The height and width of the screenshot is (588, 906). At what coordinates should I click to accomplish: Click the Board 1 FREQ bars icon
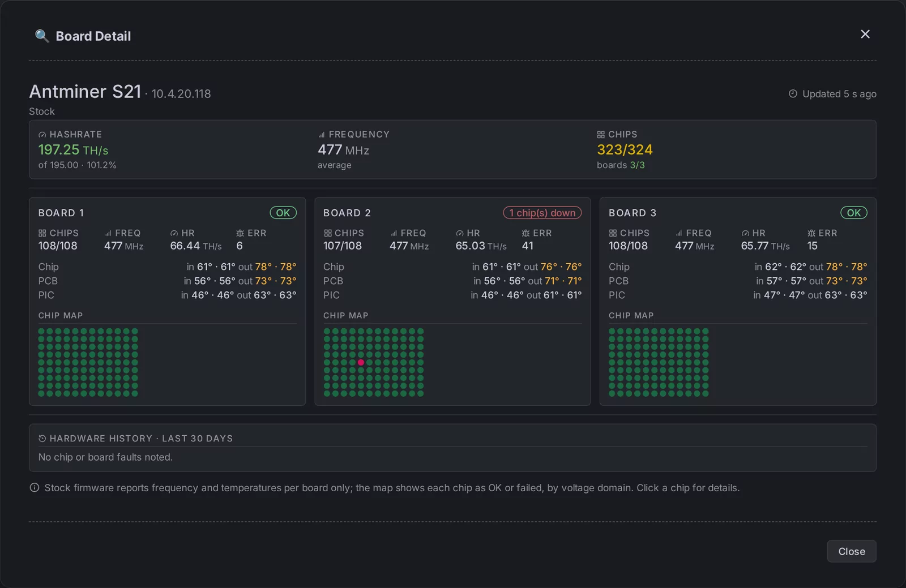click(x=108, y=233)
